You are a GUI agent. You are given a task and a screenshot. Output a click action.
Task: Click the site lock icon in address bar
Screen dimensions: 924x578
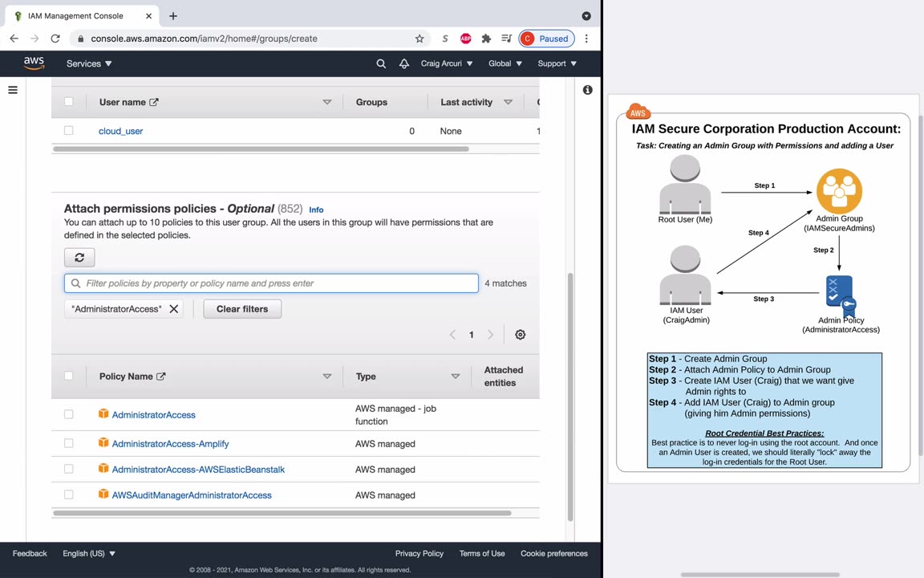point(81,39)
